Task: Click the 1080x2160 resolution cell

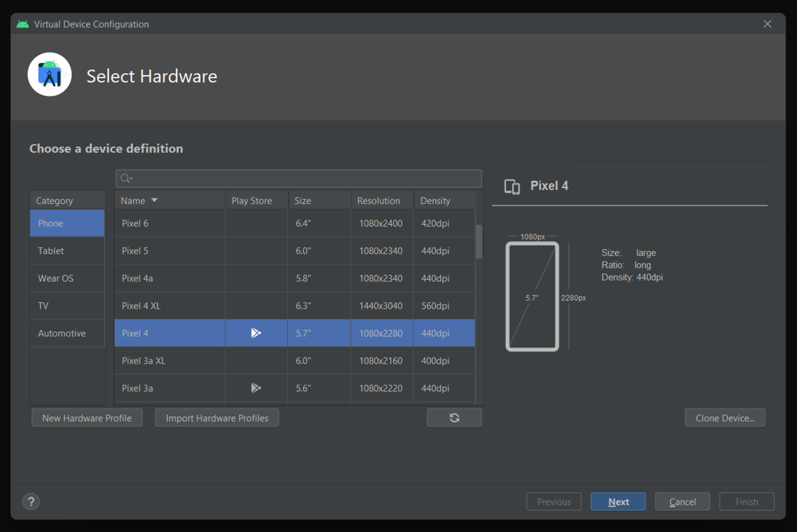Action: pos(382,360)
